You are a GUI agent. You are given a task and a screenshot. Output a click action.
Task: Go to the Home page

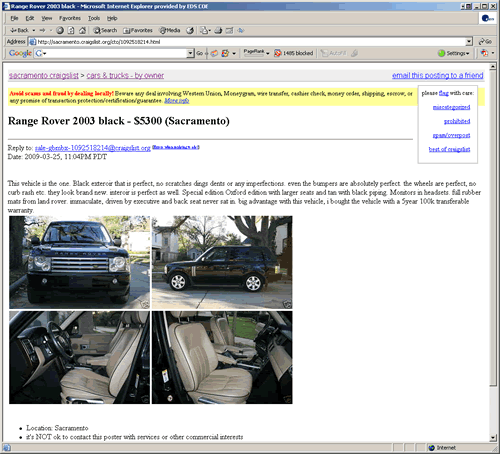(82, 30)
